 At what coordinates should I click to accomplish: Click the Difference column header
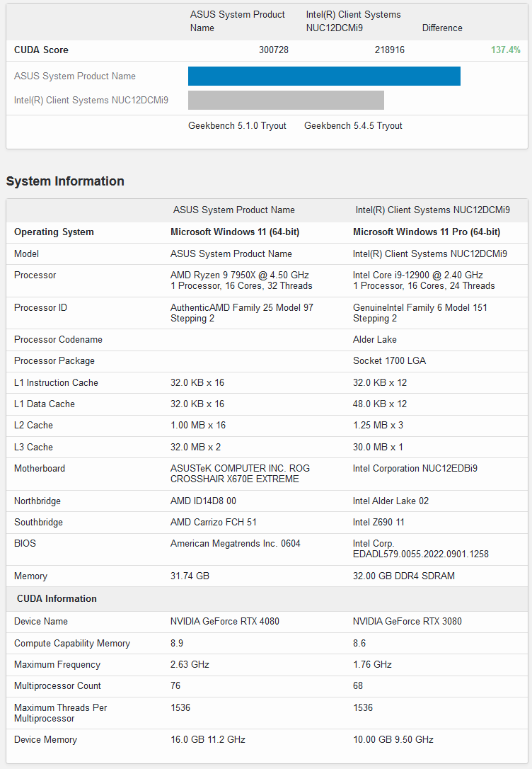442,28
